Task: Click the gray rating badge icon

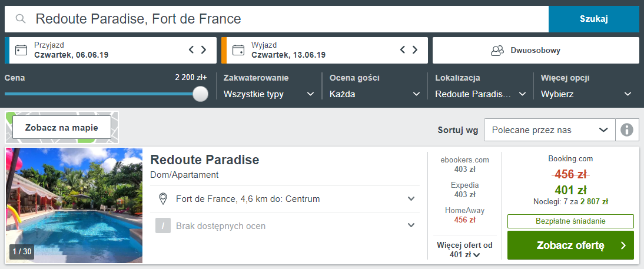Action: click(x=163, y=225)
